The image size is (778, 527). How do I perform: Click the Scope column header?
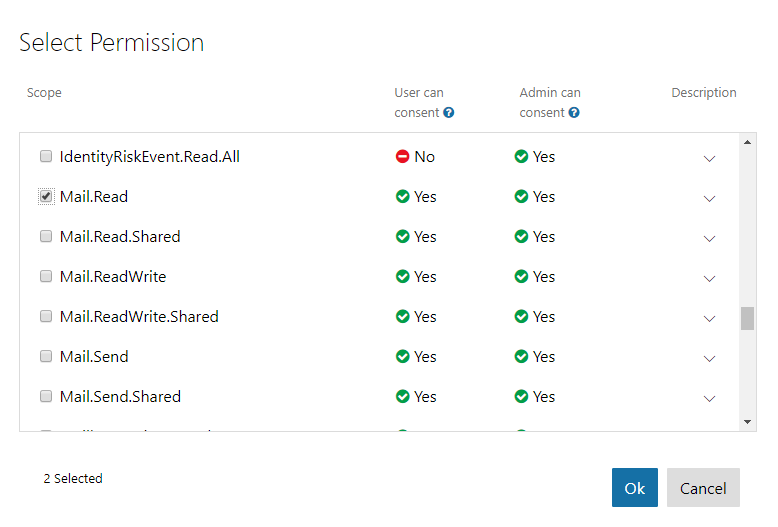44,93
